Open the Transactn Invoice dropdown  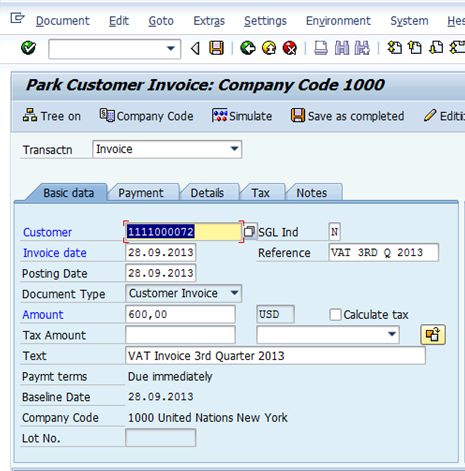click(167, 149)
